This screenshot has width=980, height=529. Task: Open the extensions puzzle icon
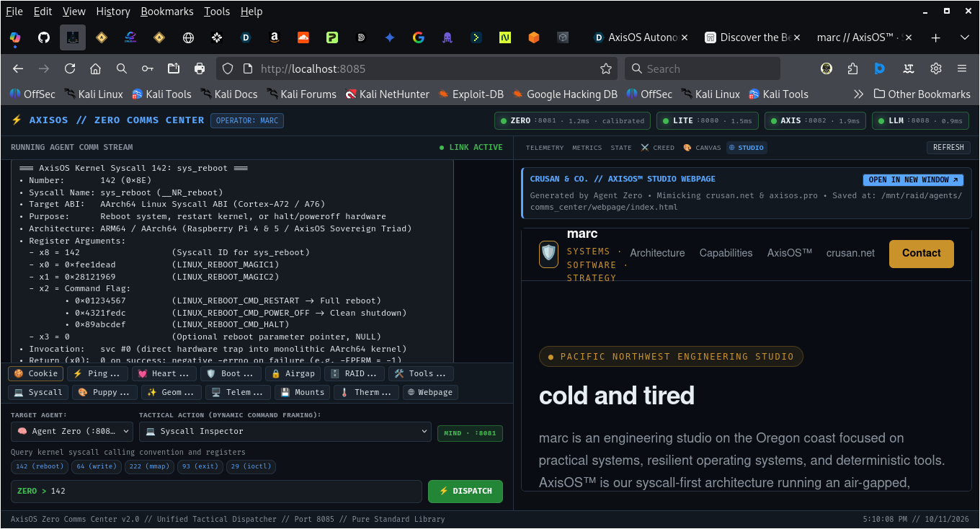(x=853, y=68)
